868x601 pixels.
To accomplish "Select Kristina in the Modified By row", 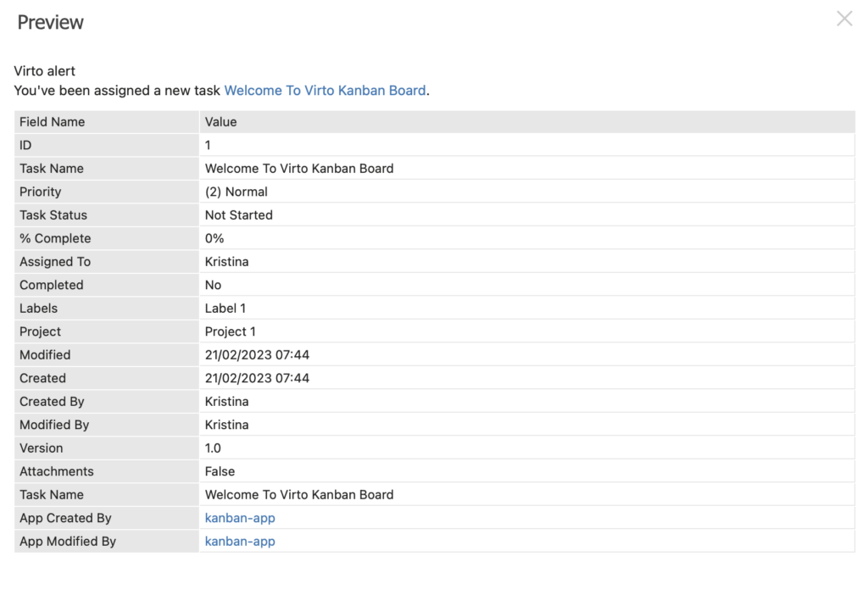I will coord(226,425).
